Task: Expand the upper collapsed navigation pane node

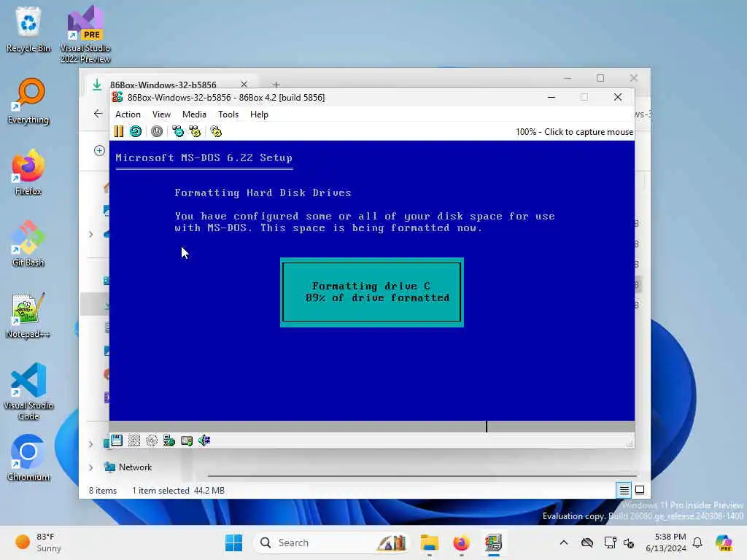Action: point(90,234)
